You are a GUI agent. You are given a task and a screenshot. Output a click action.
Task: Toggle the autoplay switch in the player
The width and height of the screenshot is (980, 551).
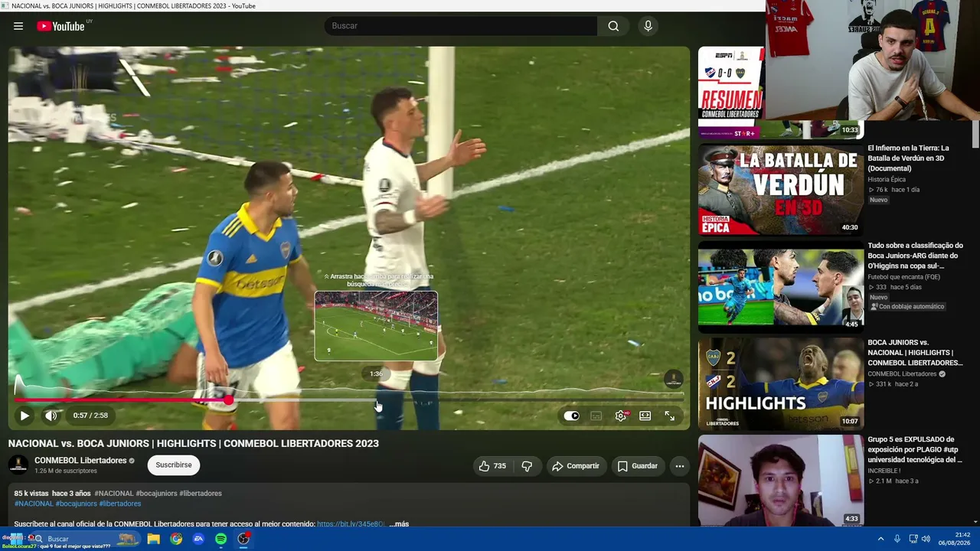pos(572,416)
